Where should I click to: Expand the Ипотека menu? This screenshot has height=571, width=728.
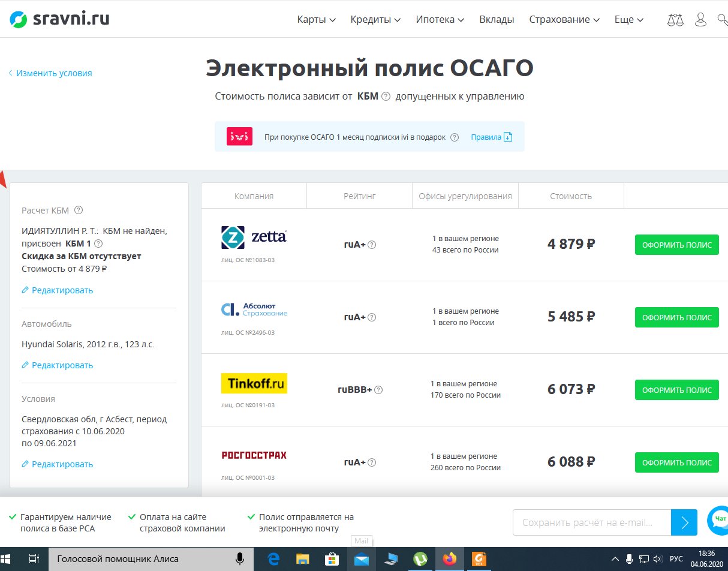coord(440,20)
